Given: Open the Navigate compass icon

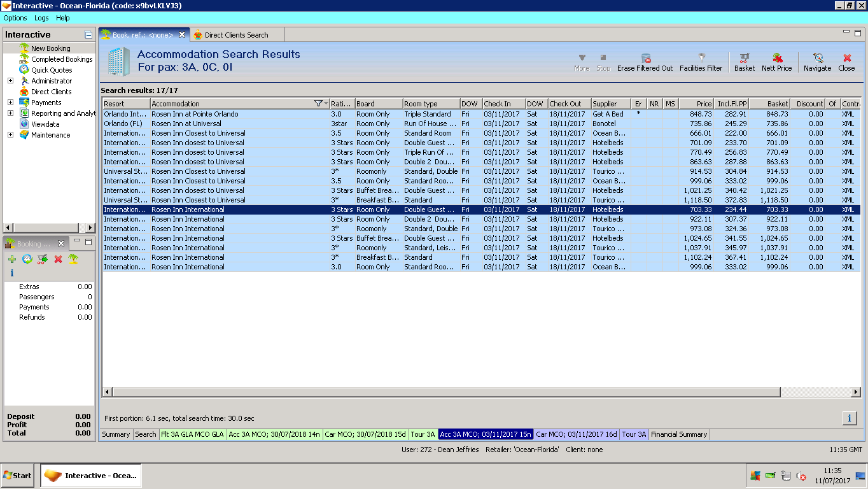Looking at the screenshot, I should pyautogui.click(x=818, y=58).
